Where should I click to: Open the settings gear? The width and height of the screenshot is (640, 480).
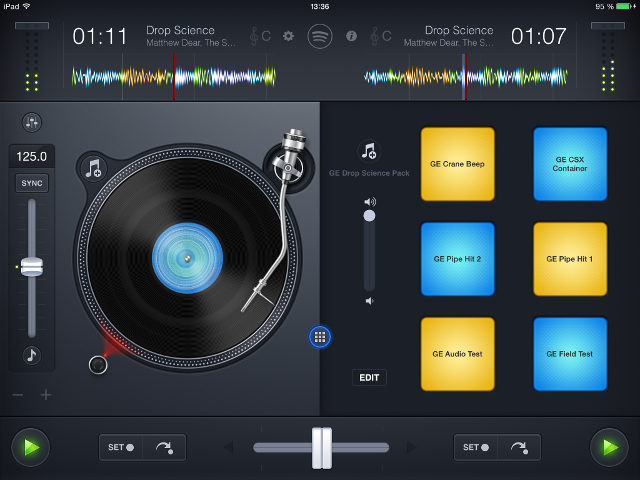click(288, 36)
